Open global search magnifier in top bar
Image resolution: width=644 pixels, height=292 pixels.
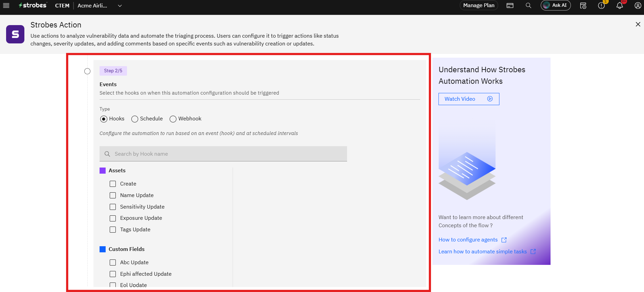click(528, 5)
